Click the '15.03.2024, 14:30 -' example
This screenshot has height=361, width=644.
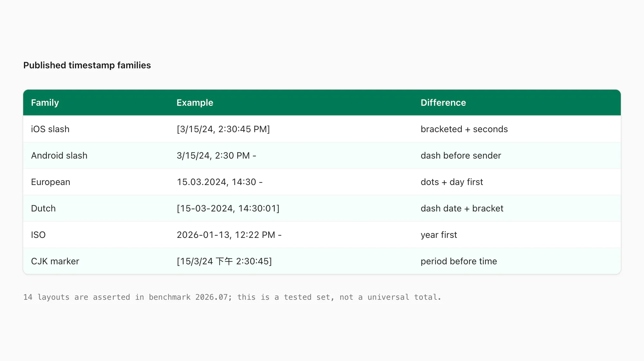(220, 182)
